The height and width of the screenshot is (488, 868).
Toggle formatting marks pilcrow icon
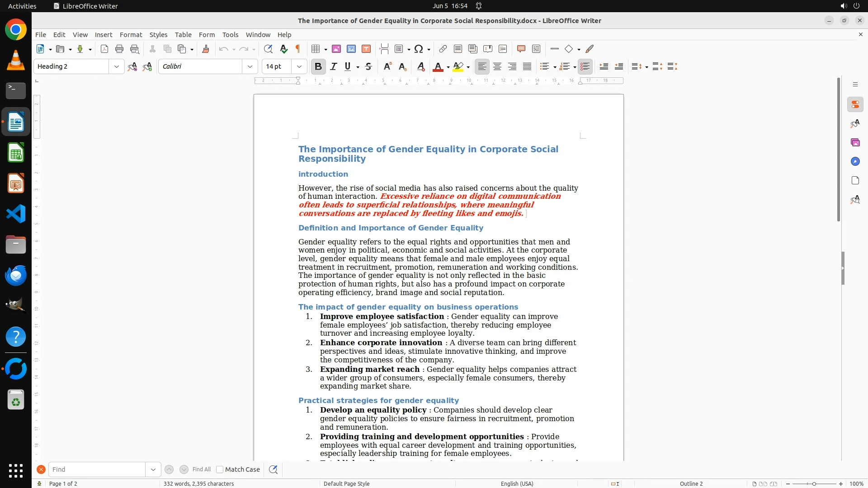(298, 49)
